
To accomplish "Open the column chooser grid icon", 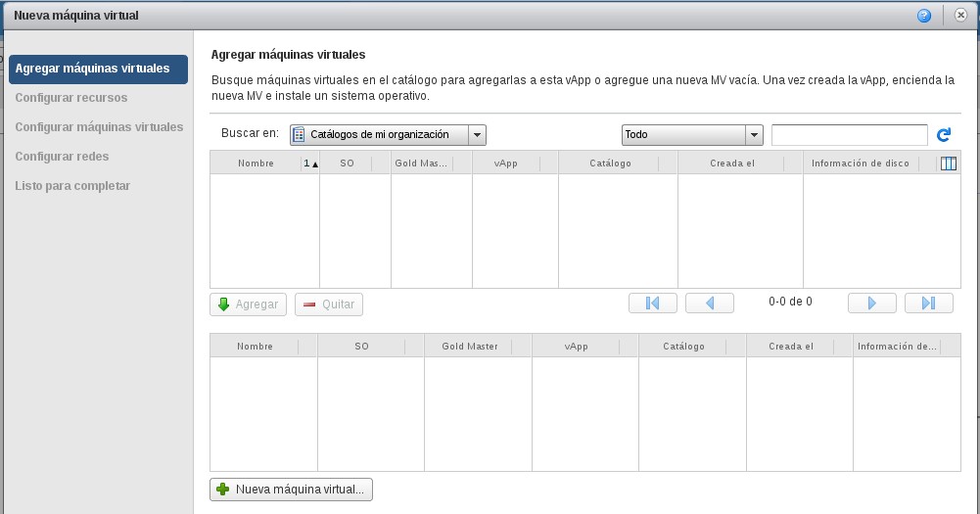I will [x=948, y=164].
